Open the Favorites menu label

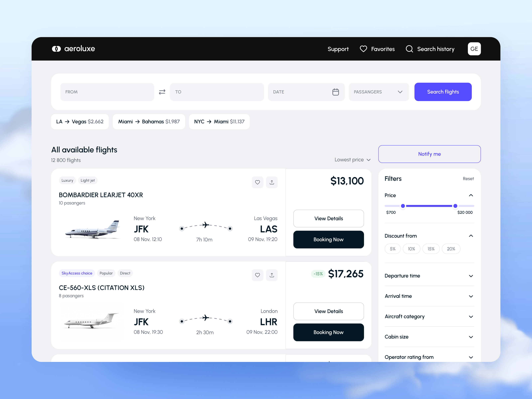coord(383,49)
